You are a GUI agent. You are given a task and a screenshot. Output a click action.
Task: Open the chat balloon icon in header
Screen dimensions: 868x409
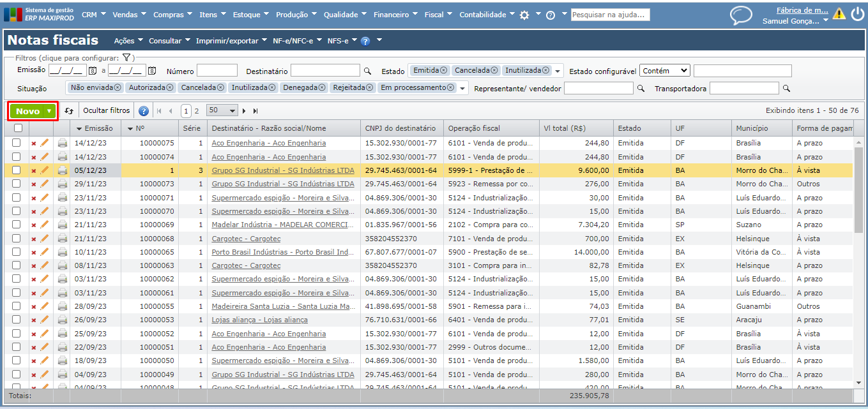[741, 15]
